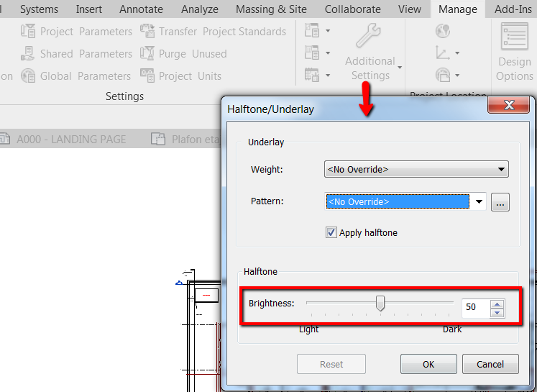
Task: Click OK in Halftone/Underlay dialog
Action: [428, 364]
